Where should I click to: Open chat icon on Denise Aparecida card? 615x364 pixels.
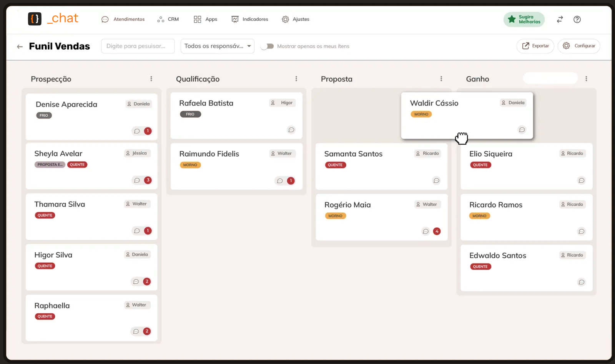coord(137,131)
